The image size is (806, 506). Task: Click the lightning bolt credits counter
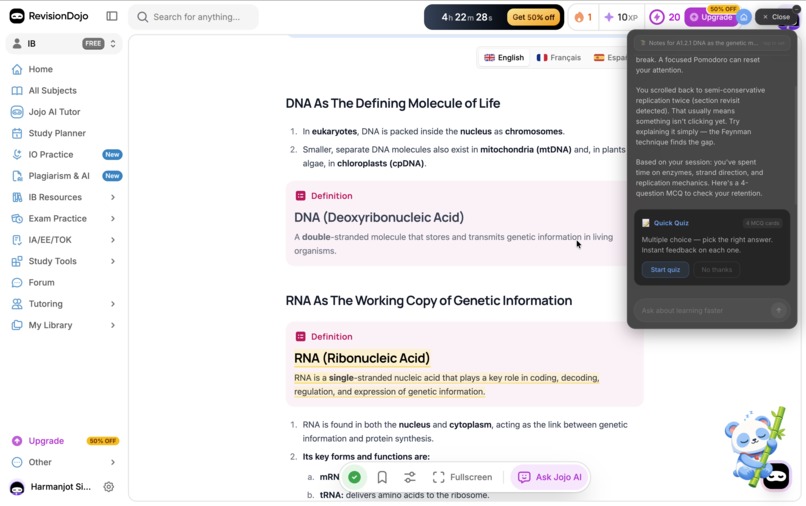[665, 17]
